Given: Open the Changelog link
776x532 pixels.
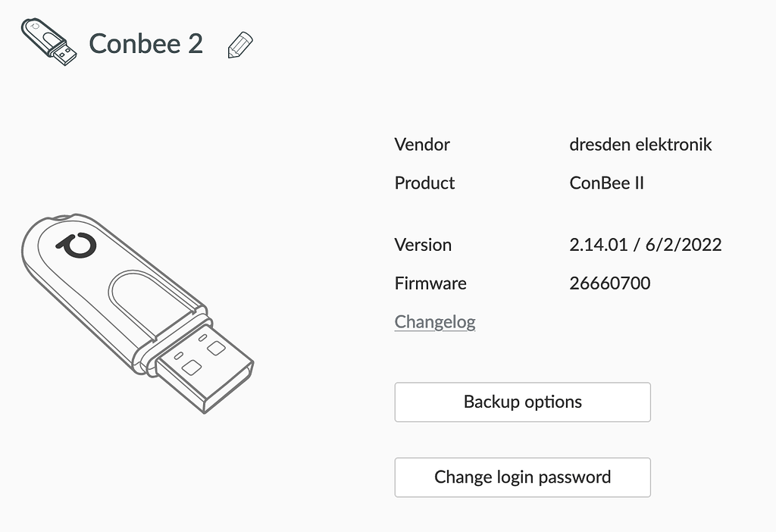Looking at the screenshot, I should pyautogui.click(x=435, y=322).
